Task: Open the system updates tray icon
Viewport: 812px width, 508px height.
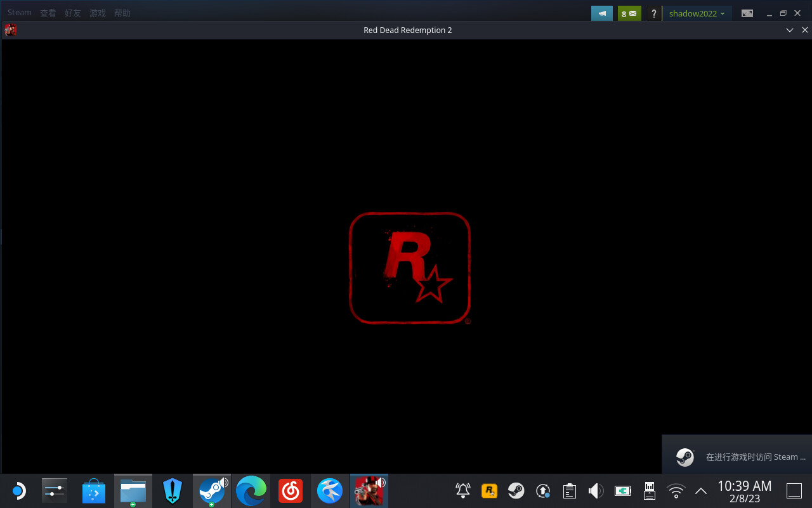Action: pos(542,491)
